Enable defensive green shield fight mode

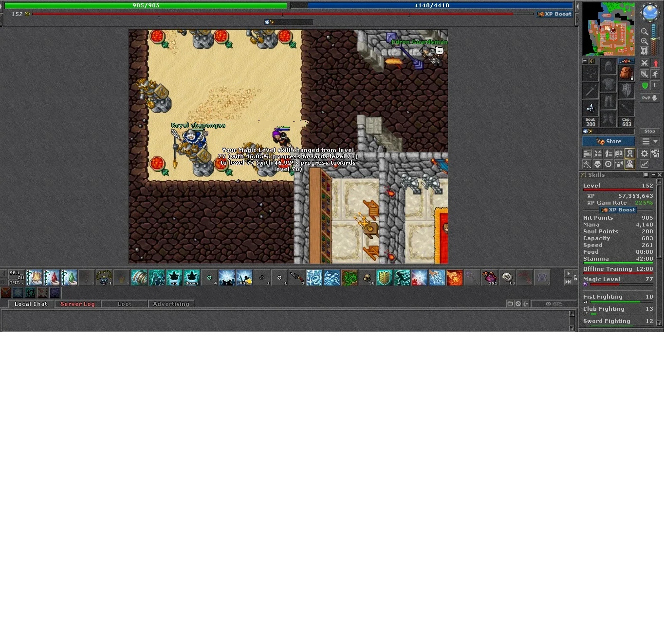(x=645, y=85)
